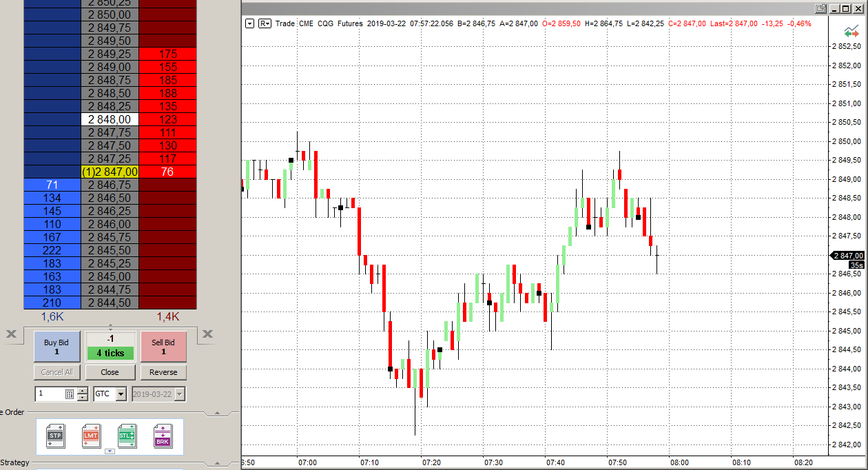Click the price 2 849,25 in ladder
This screenshot has height=470, width=868.
110,54
